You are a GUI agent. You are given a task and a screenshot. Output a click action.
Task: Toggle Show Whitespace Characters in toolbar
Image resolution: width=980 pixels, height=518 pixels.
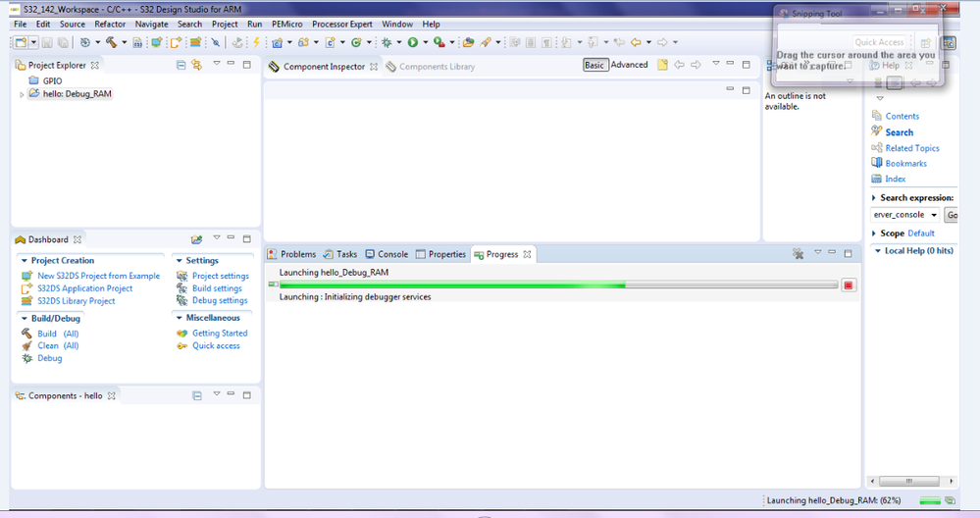point(546,42)
